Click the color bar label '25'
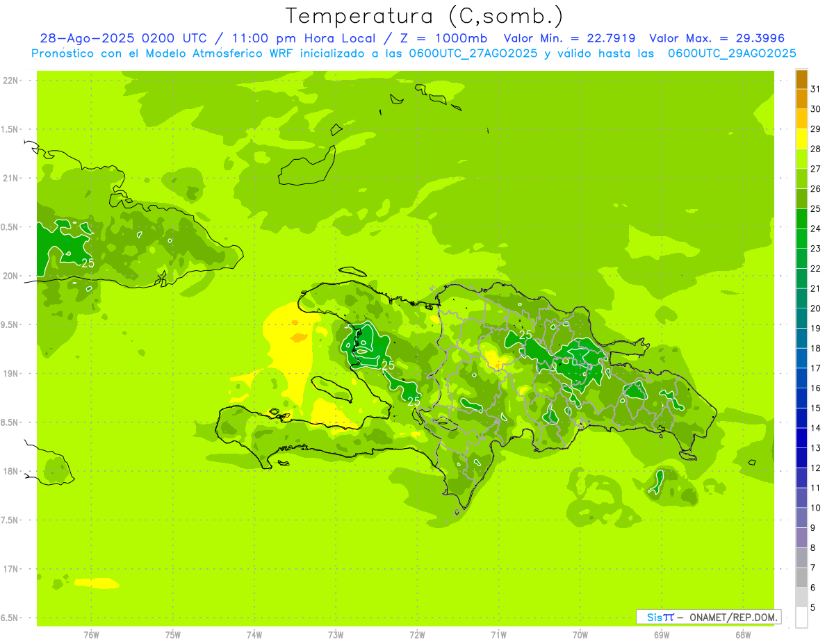 pos(816,208)
